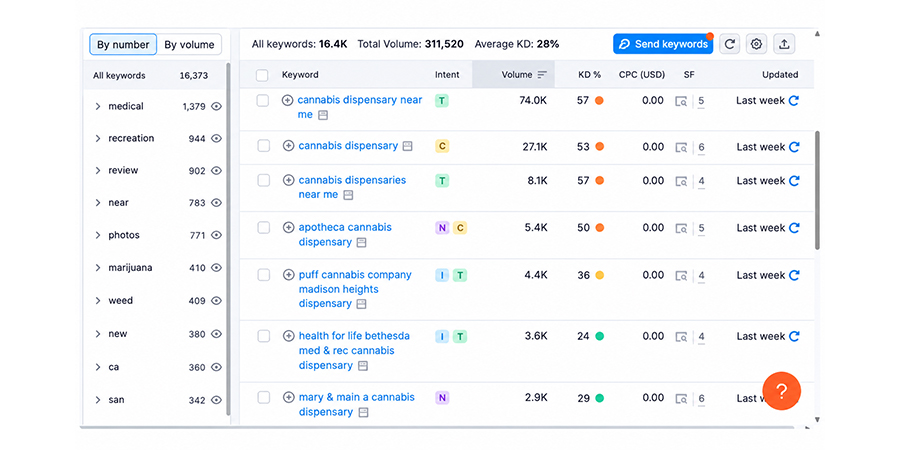Sort by the KD % column header
Screen dimensions: 900x450
(x=589, y=75)
